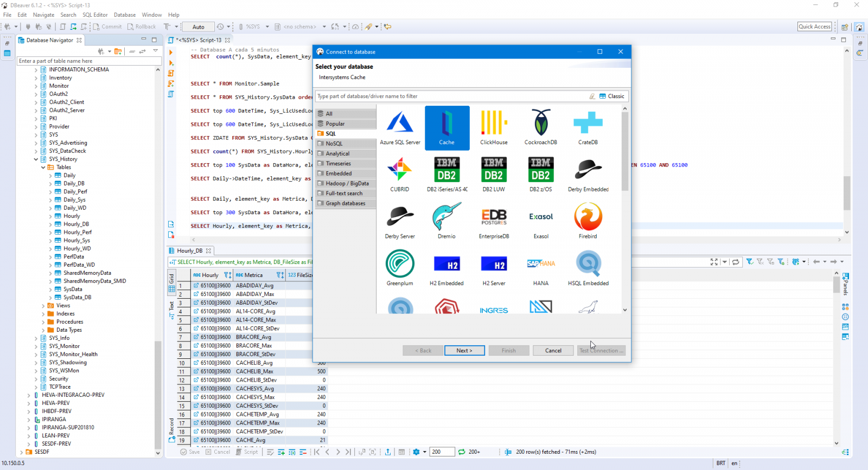Toggle Record view mode
Image resolution: width=868 pixels, height=470 pixels.
(171, 430)
